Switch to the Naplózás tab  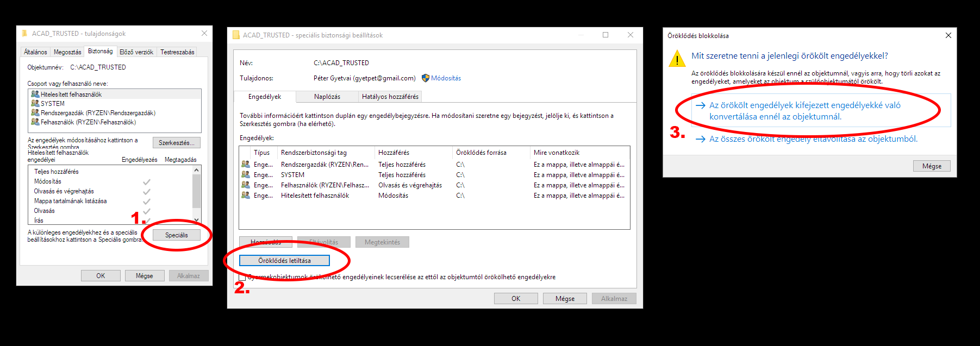click(327, 97)
